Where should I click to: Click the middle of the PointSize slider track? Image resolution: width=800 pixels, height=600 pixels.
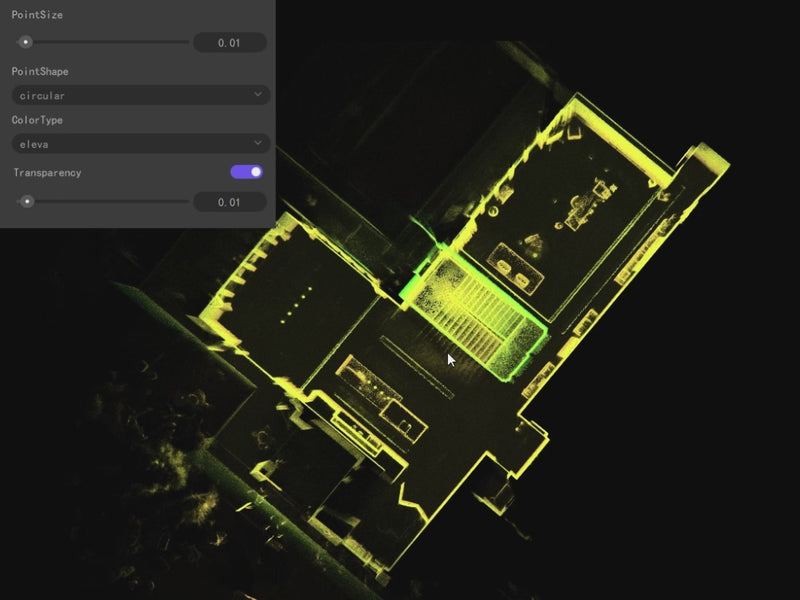coord(104,42)
